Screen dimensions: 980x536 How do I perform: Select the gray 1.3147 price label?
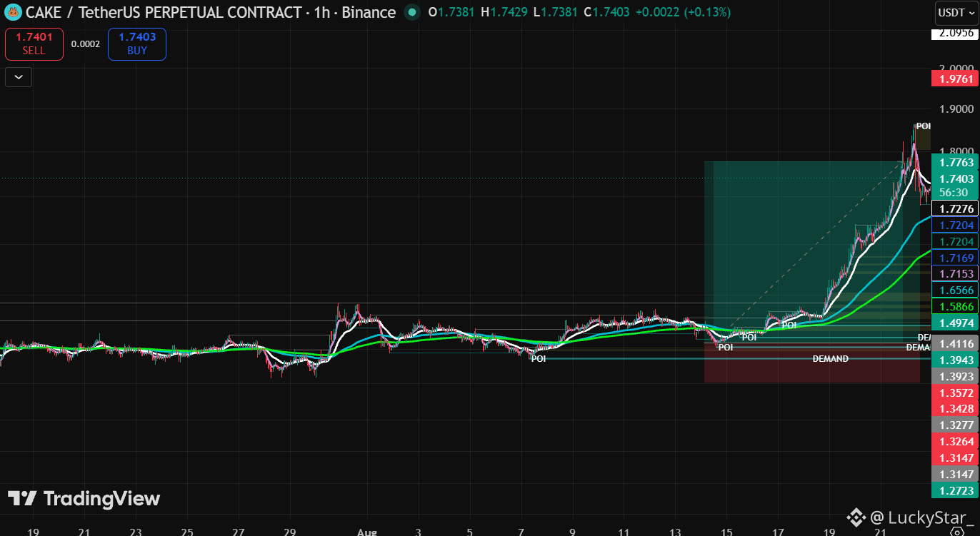[956, 475]
